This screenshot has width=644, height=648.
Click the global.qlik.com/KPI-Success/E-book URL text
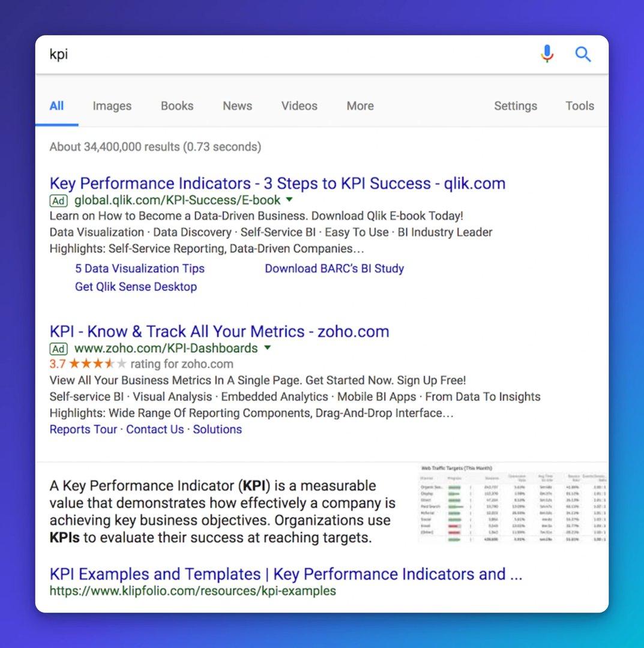pyautogui.click(x=177, y=200)
